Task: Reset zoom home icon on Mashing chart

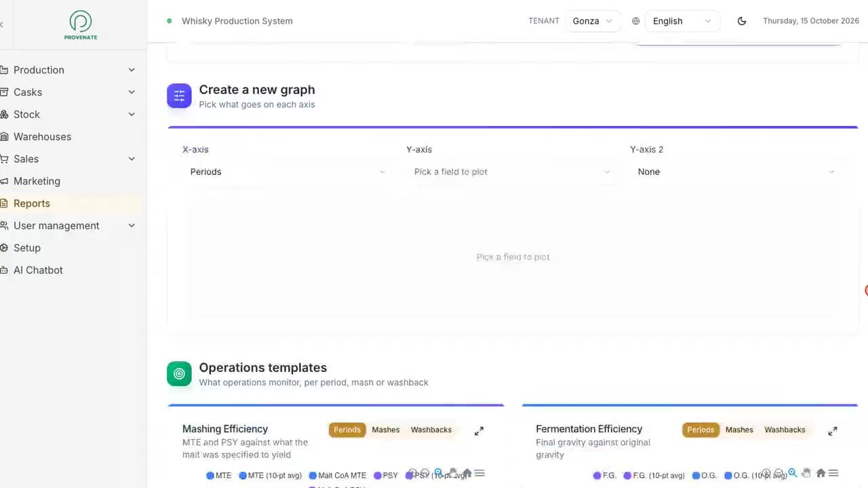Action: 467,473
